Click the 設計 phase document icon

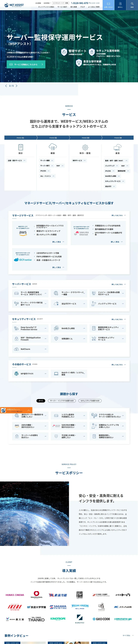point(21,147)
